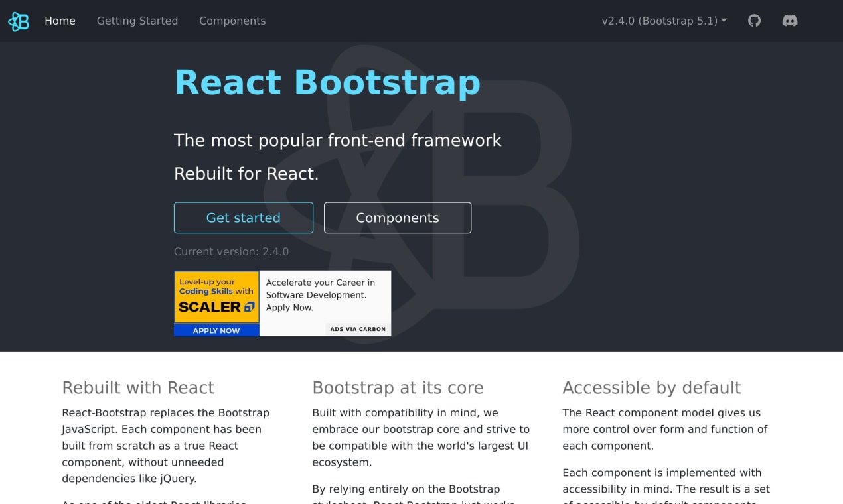Click the Accelerate your Career ad text
This screenshot has width=843, height=504.
click(321, 295)
